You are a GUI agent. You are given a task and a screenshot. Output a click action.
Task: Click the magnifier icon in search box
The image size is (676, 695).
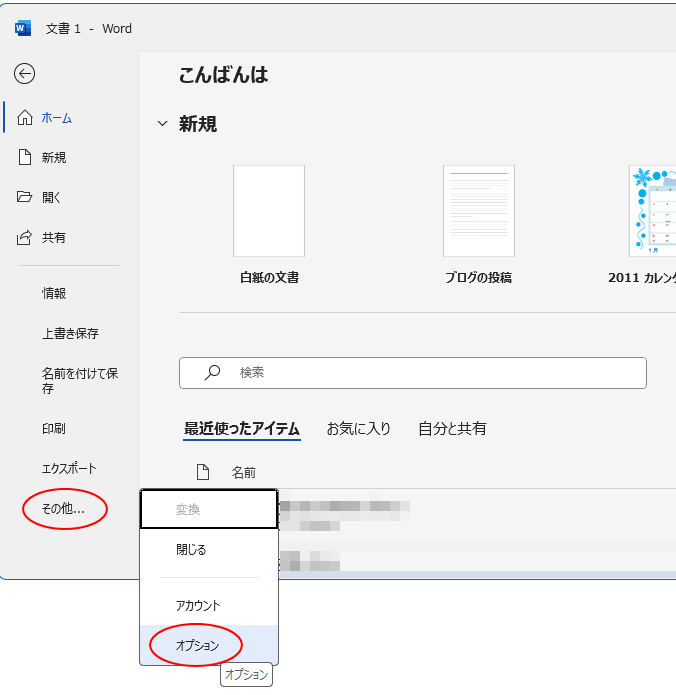click(212, 373)
